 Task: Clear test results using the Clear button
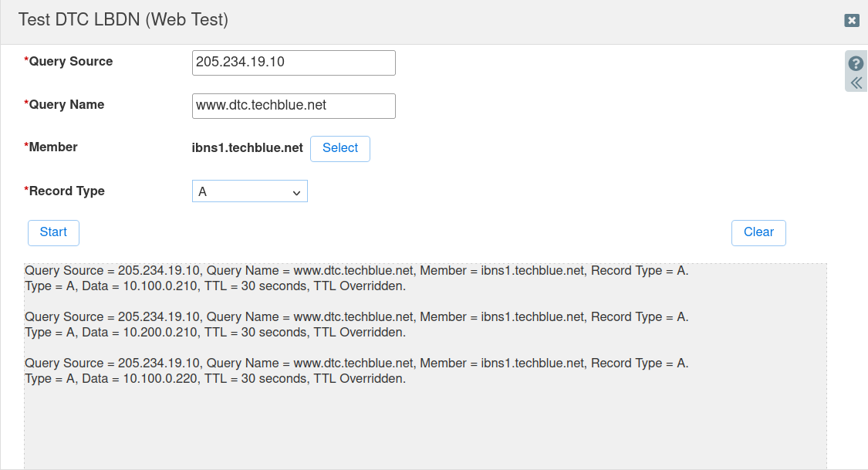point(758,232)
